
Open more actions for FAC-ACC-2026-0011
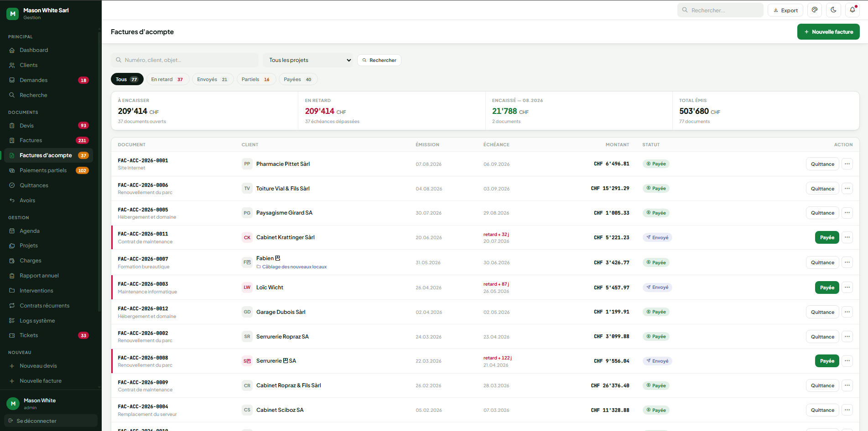tap(847, 237)
